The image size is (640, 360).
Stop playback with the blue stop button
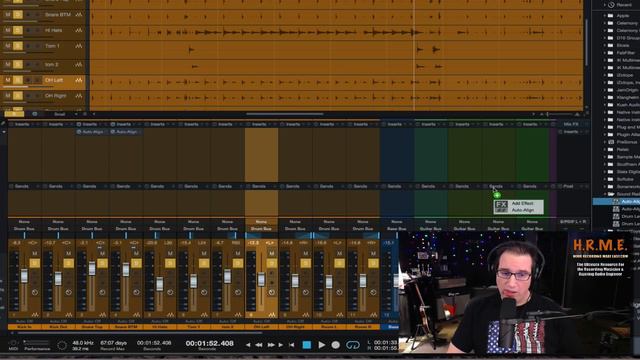click(307, 345)
